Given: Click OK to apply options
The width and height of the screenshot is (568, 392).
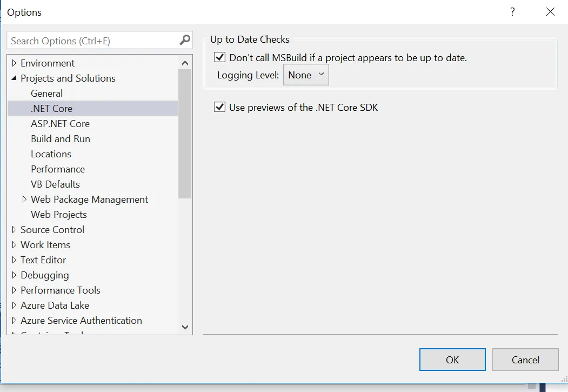Looking at the screenshot, I should pos(452,360).
